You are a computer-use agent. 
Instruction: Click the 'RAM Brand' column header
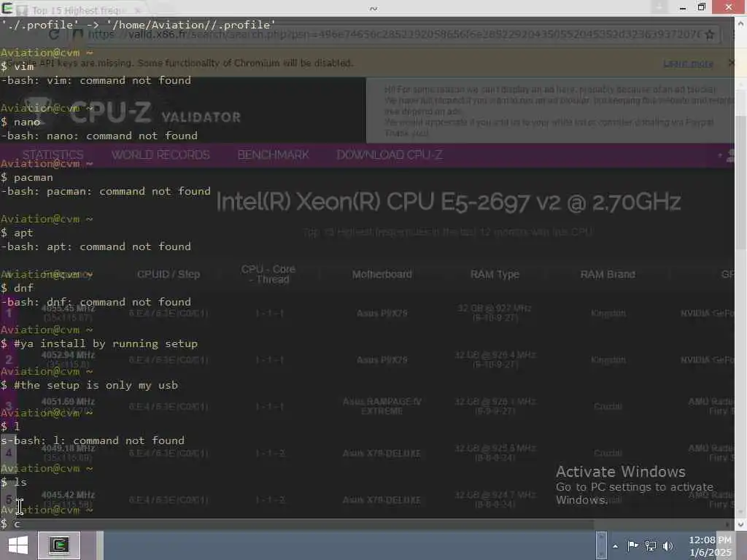[608, 274]
